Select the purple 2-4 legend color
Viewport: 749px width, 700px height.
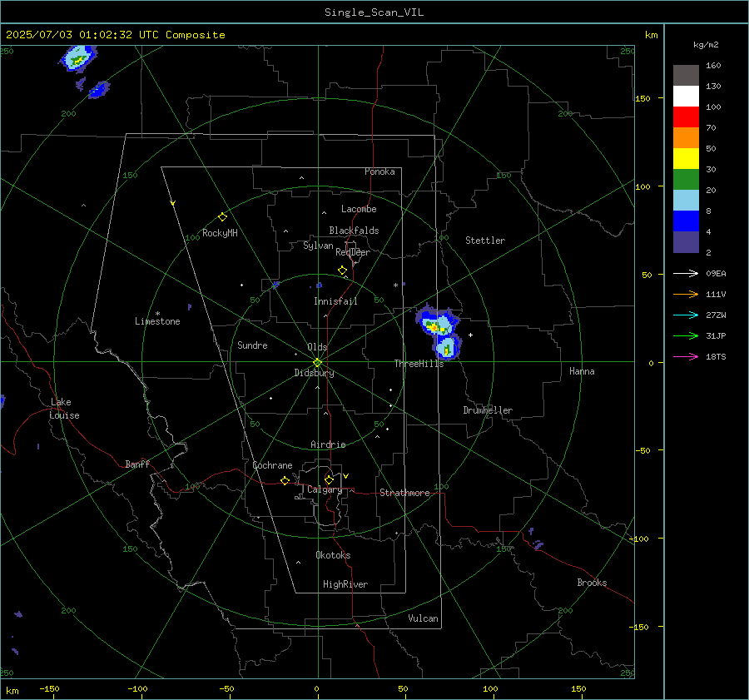pos(686,241)
